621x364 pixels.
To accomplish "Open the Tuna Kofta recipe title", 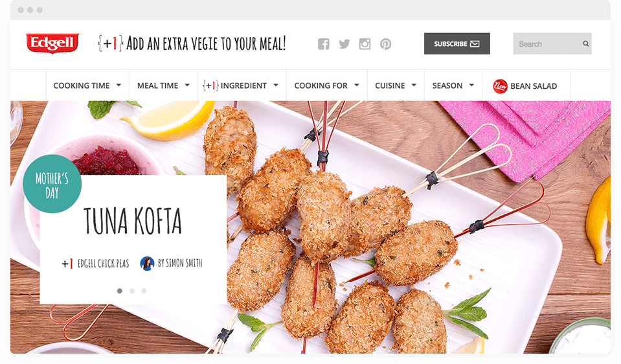I will pyautogui.click(x=133, y=221).
